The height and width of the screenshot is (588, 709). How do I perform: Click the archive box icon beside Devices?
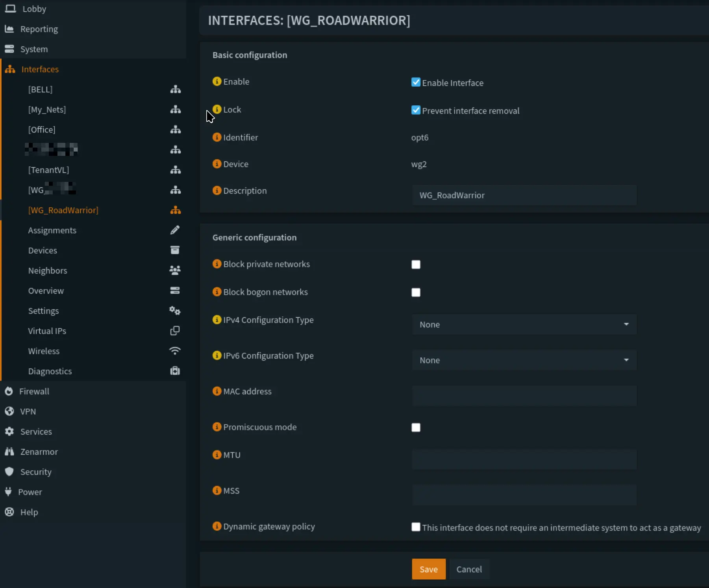pyautogui.click(x=175, y=250)
